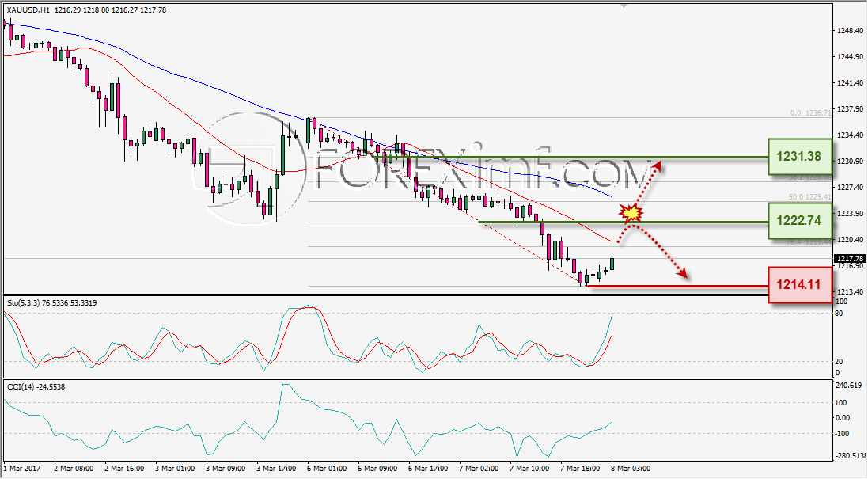Click the 1223.90 price axis label
Image resolution: width=868 pixels, height=479 pixels.
(x=851, y=213)
